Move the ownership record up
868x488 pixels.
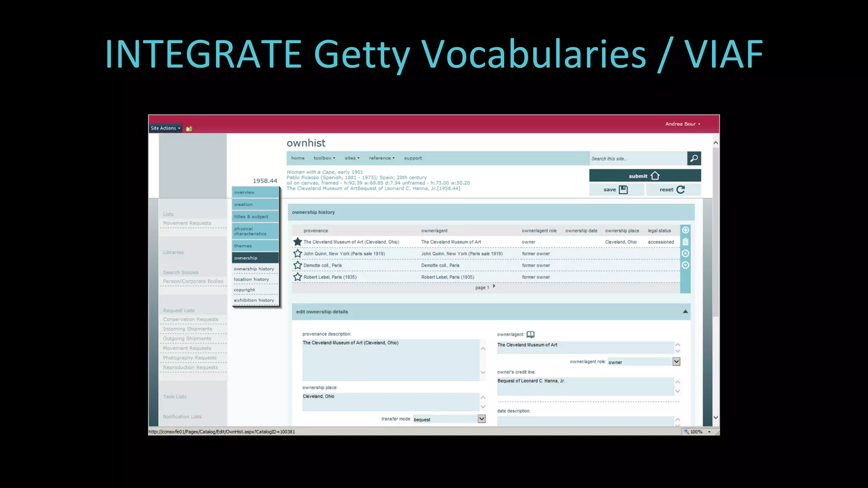point(685,253)
